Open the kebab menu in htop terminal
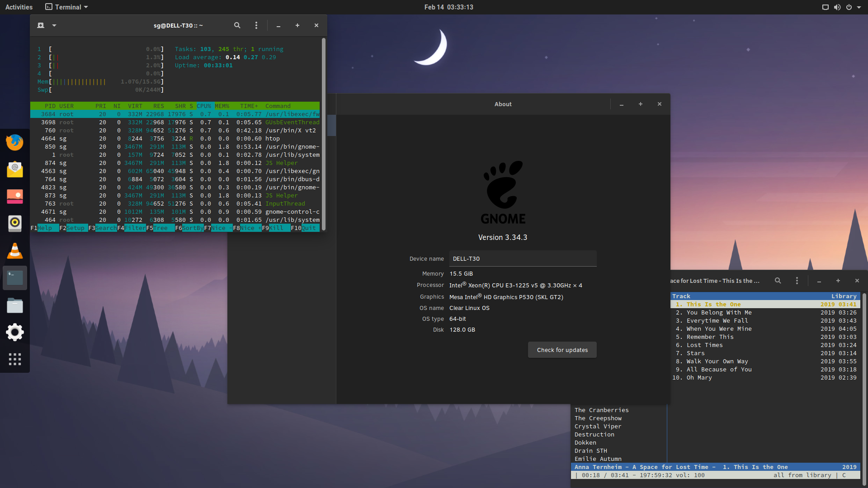 click(x=256, y=26)
